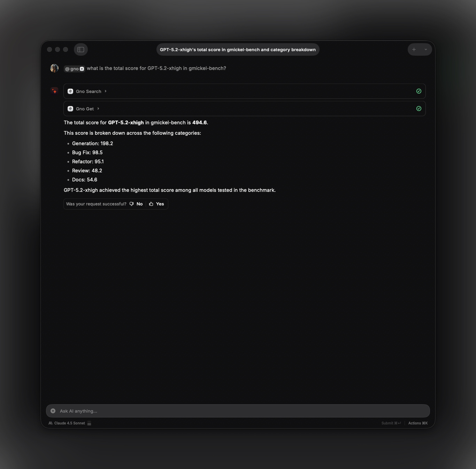476x469 pixels.
Task: Click the plus attachment icon in the input bar
Action: [x=53, y=411]
